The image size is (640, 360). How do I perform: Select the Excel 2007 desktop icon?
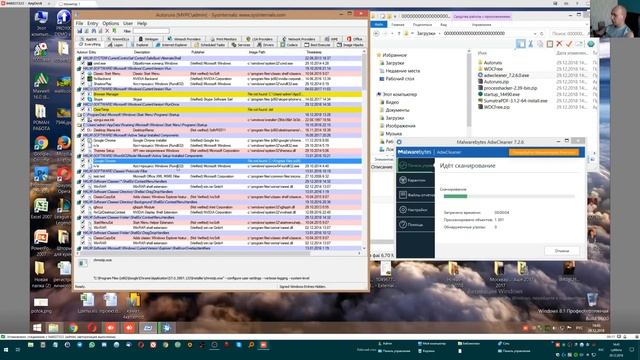41,209
